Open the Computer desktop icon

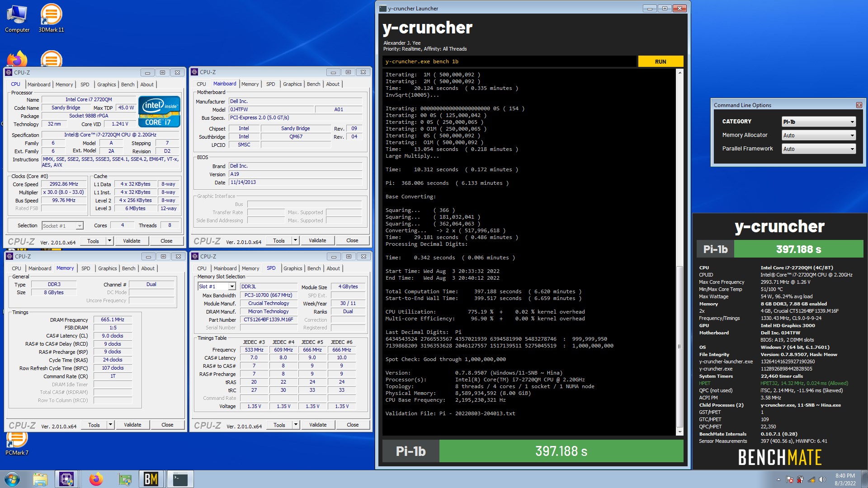pos(17,19)
